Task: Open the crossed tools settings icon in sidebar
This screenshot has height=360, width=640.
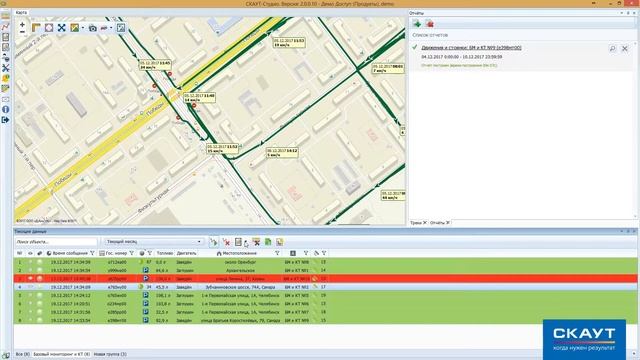Action: tap(5, 68)
